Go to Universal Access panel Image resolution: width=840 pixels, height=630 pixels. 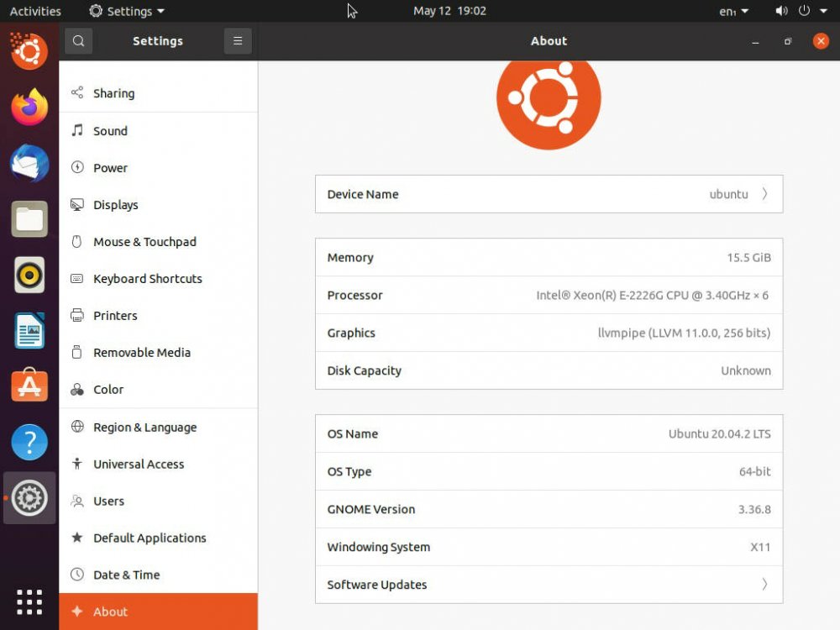tap(159, 464)
